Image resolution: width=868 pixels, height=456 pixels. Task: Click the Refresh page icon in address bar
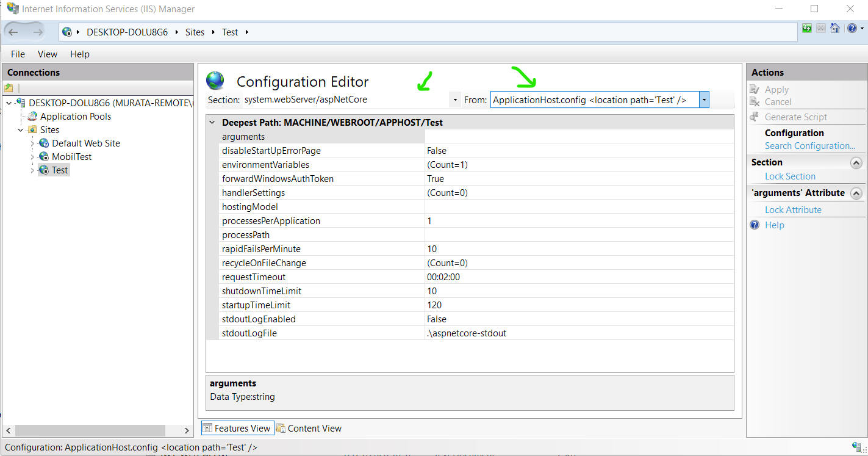(x=807, y=28)
